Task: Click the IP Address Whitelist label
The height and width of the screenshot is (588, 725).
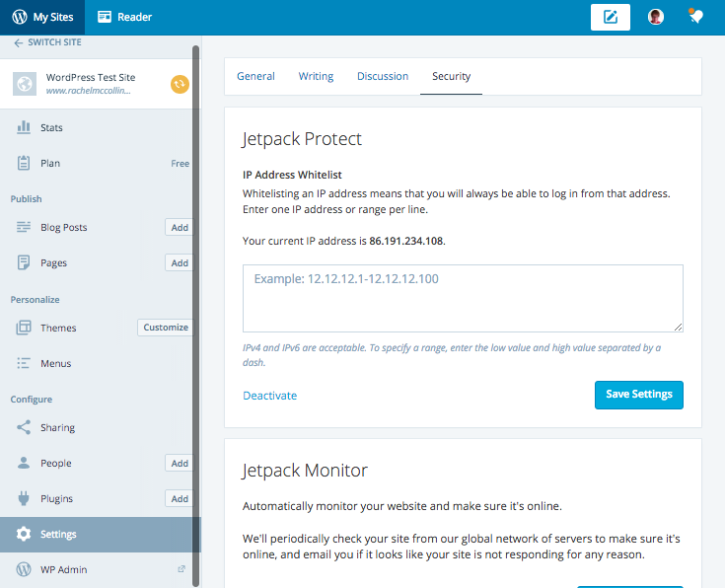Action: [x=292, y=175]
